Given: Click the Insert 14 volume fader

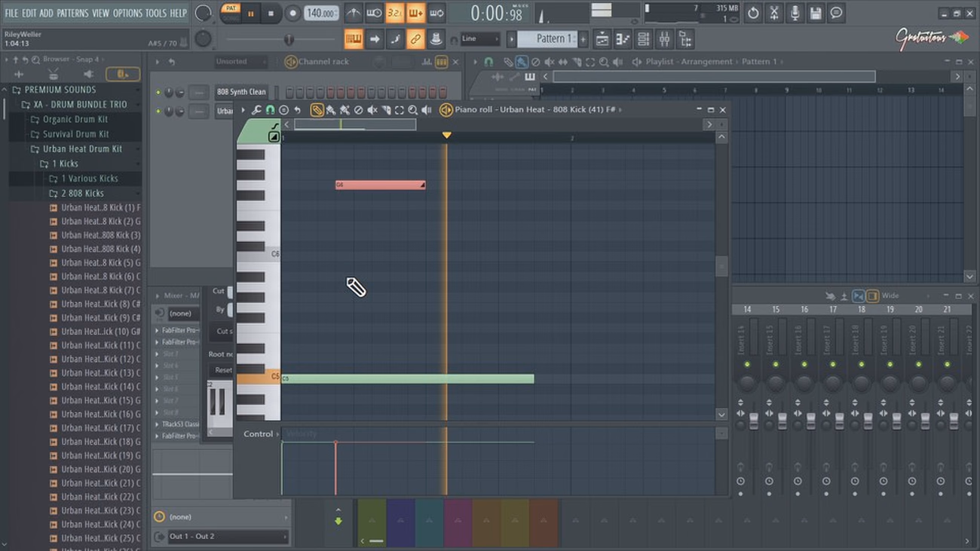Looking at the screenshot, I should 753,421.
